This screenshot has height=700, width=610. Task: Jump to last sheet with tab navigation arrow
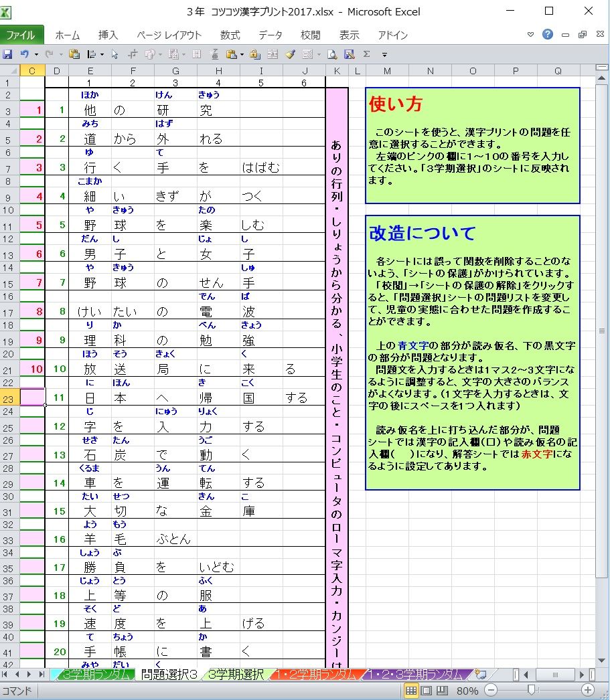click(x=41, y=674)
